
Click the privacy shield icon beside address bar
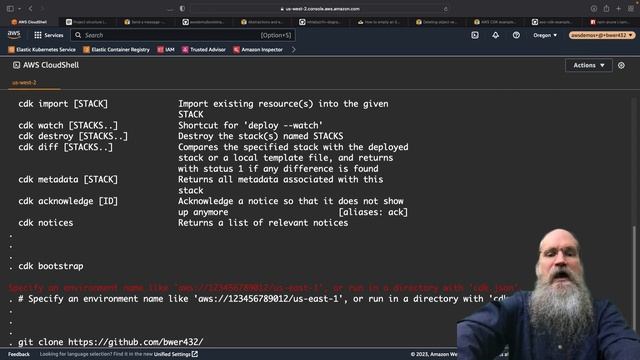click(x=182, y=9)
